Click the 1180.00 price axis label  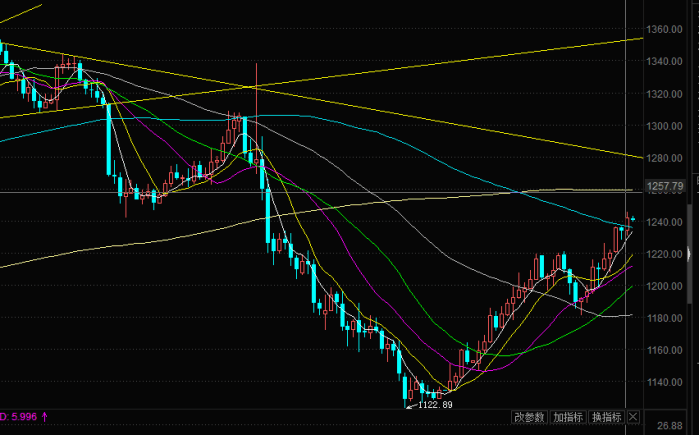664,318
